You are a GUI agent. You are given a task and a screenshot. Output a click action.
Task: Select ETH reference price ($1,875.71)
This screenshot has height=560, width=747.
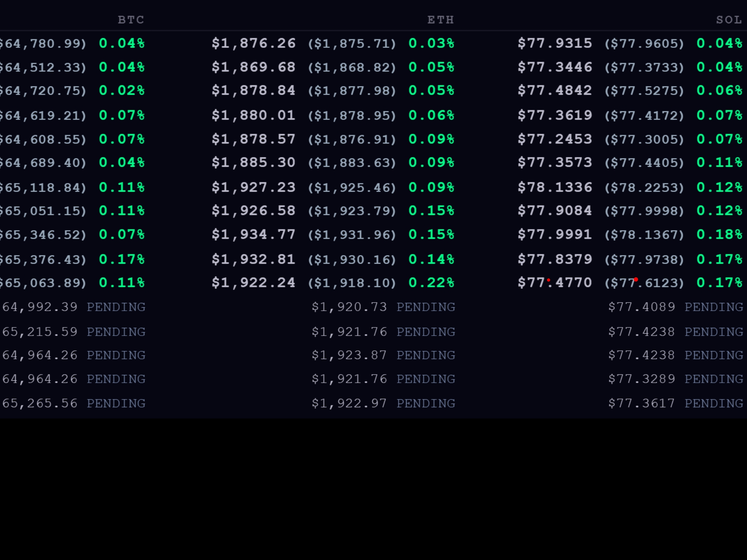352,44
